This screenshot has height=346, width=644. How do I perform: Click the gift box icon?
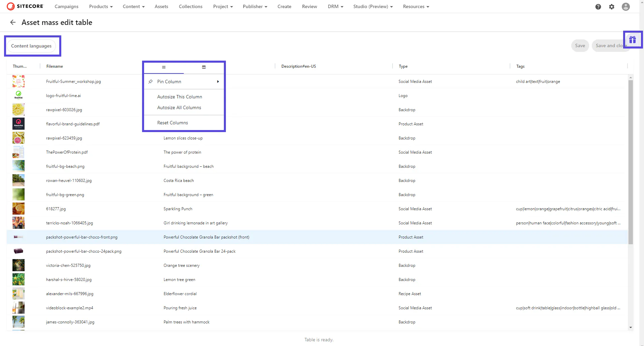point(633,40)
